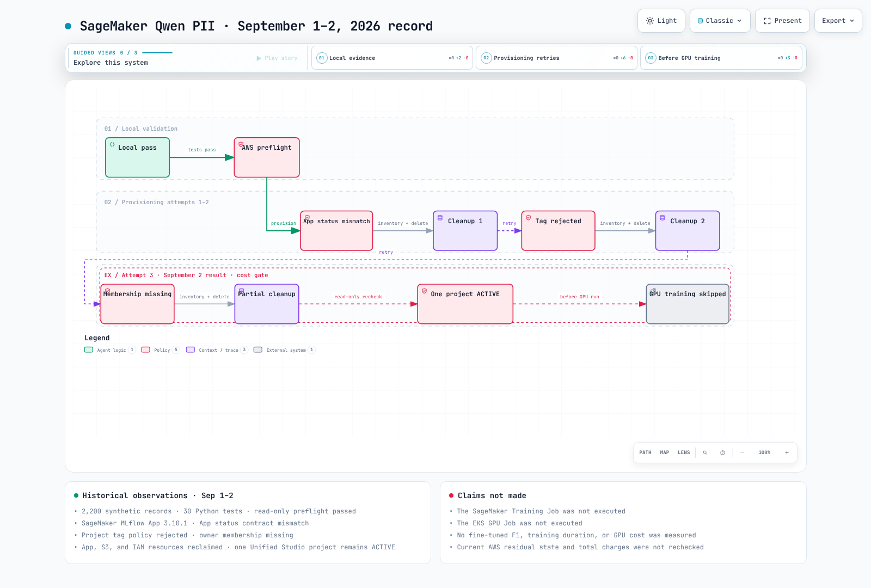
Task: Open guided view 01 Local evidence
Action: pyautogui.click(x=392, y=58)
